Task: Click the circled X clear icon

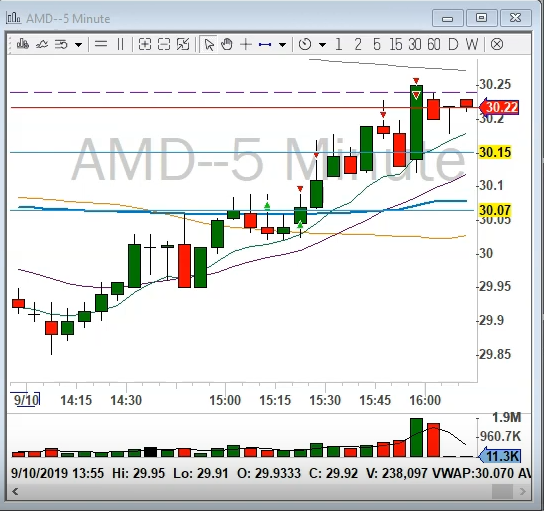Action: click(x=497, y=44)
